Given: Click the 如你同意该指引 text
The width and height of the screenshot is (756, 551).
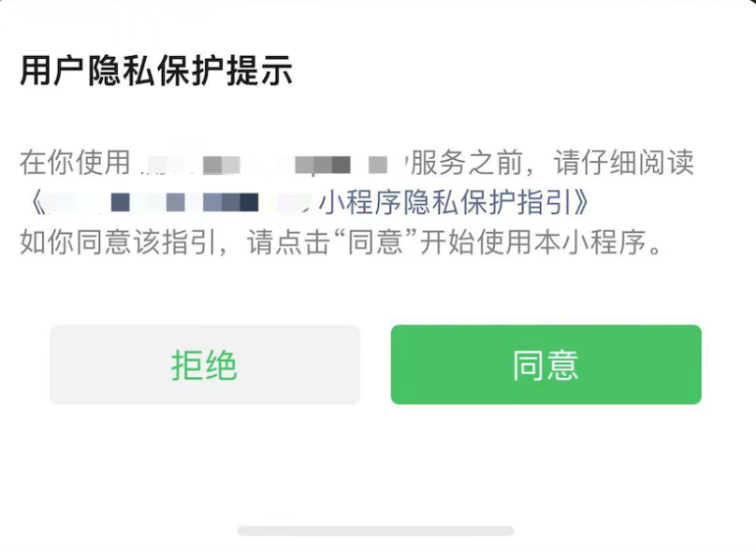Looking at the screenshot, I should [x=118, y=241].
